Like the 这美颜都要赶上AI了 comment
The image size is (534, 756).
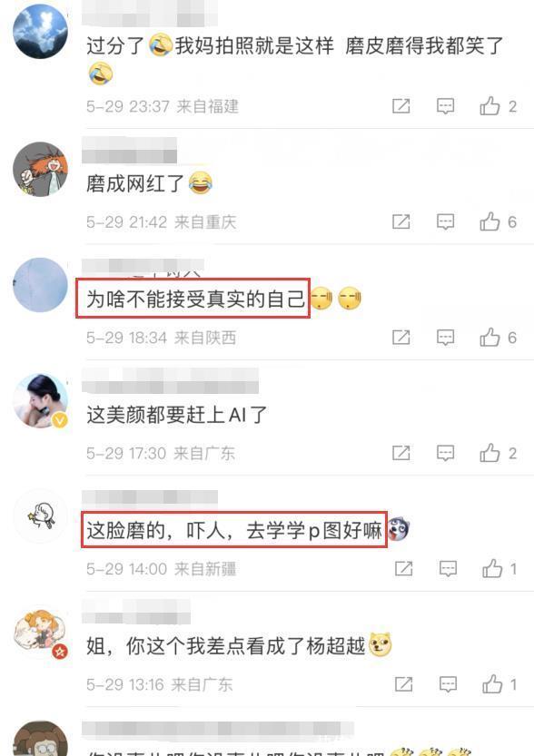click(489, 453)
